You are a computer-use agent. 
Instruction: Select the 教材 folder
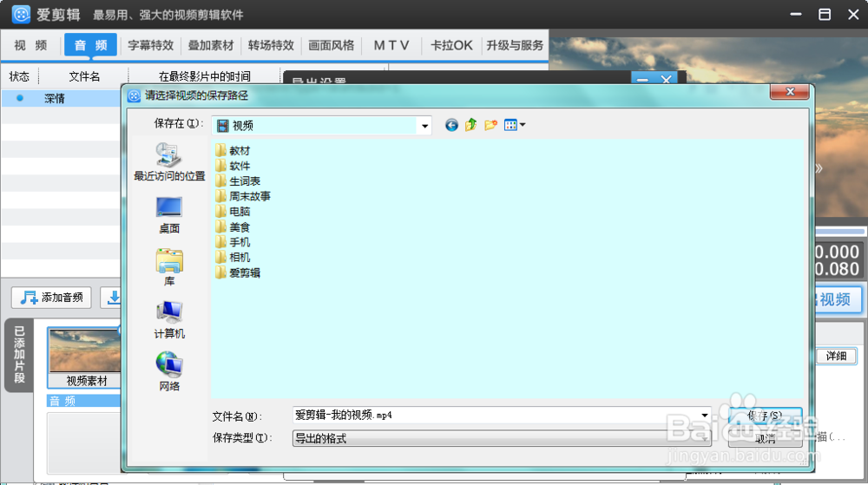pos(233,150)
